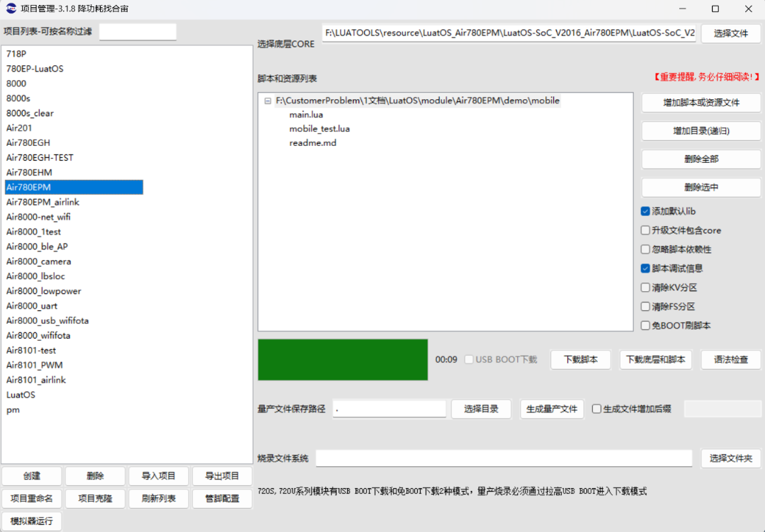
Task: Run 语法检查 syntax check
Action: 730,360
